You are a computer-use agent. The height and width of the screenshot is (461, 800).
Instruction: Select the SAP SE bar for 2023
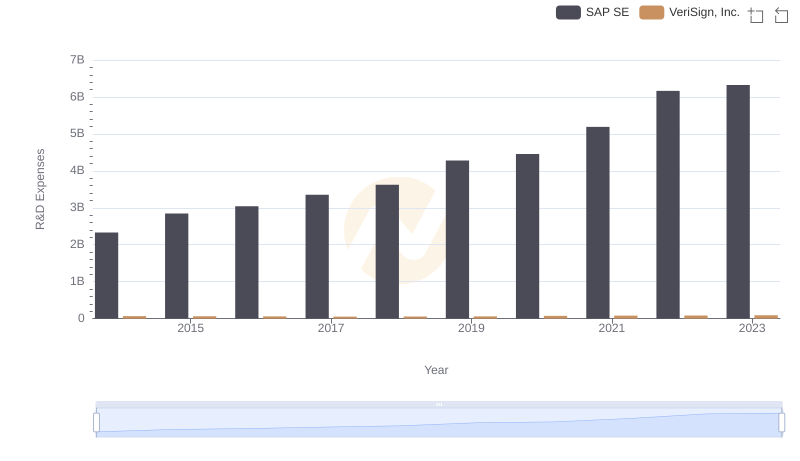[x=738, y=201]
